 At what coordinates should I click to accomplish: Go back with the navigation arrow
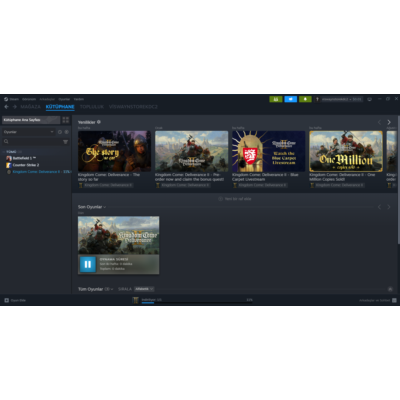point(6,107)
